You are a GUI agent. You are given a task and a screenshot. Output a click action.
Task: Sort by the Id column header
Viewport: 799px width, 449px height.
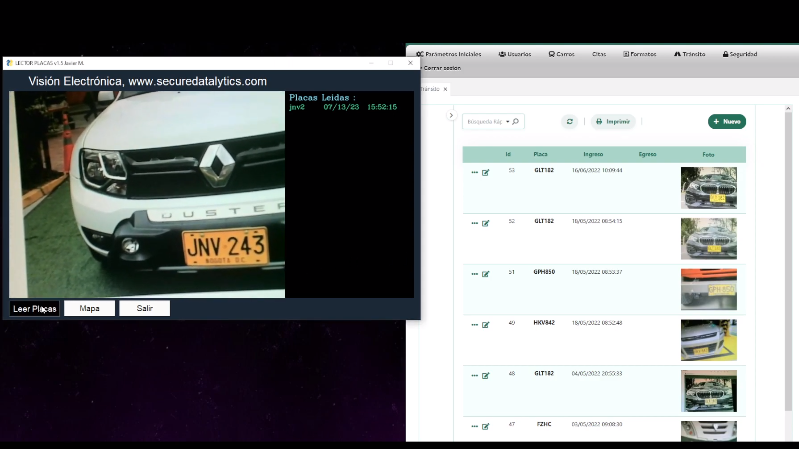pyautogui.click(x=508, y=154)
